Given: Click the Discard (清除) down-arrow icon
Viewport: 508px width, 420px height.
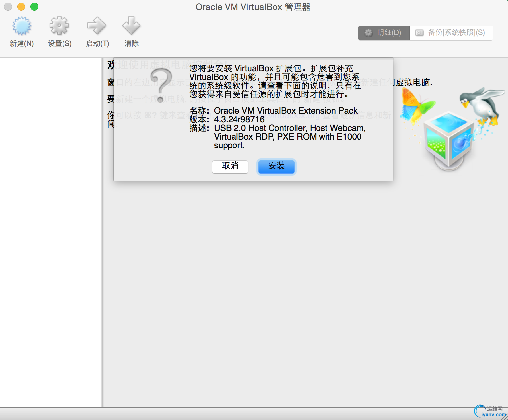Looking at the screenshot, I should coord(131,26).
